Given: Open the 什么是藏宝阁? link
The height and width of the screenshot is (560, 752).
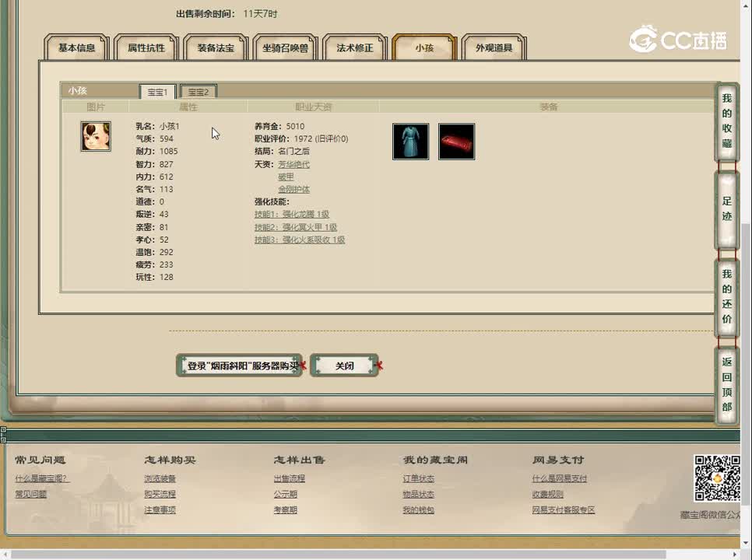Looking at the screenshot, I should pos(42,478).
